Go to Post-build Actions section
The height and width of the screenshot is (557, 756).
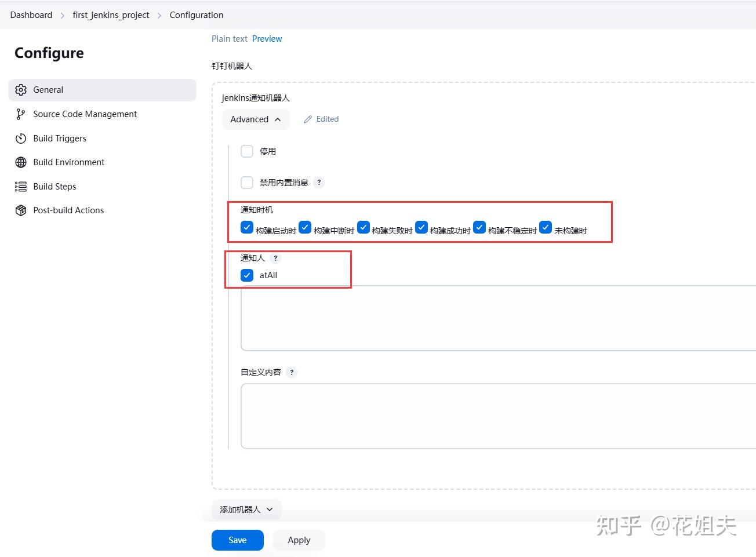(103, 210)
